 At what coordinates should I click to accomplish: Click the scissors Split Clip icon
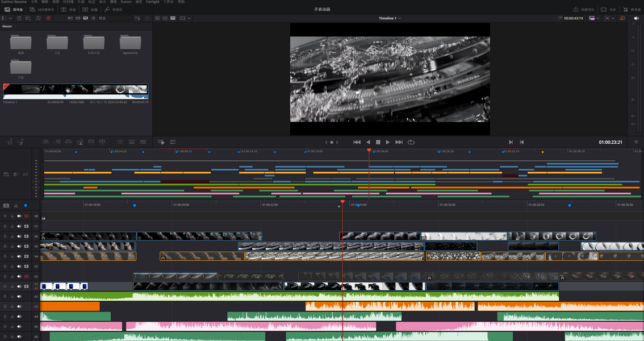15,205
